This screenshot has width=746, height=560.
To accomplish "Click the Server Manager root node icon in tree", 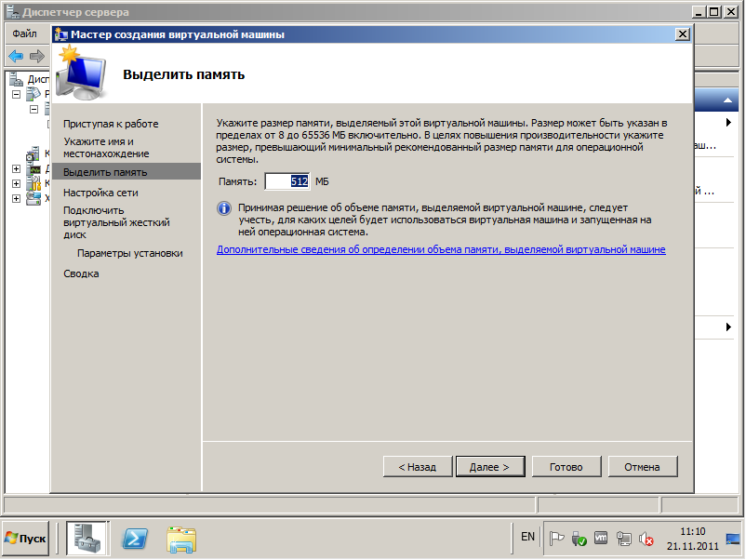I will (16, 79).
